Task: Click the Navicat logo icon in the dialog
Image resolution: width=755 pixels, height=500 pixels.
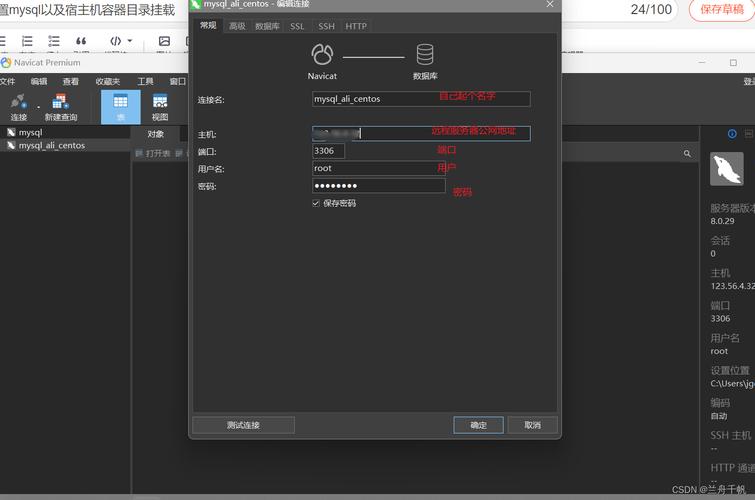Action: point(322,54)
